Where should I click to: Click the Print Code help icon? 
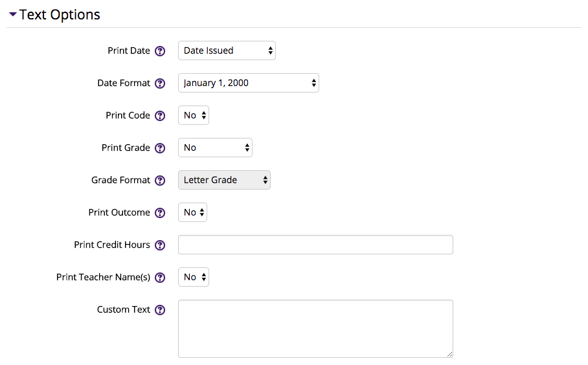click(160, 116)
